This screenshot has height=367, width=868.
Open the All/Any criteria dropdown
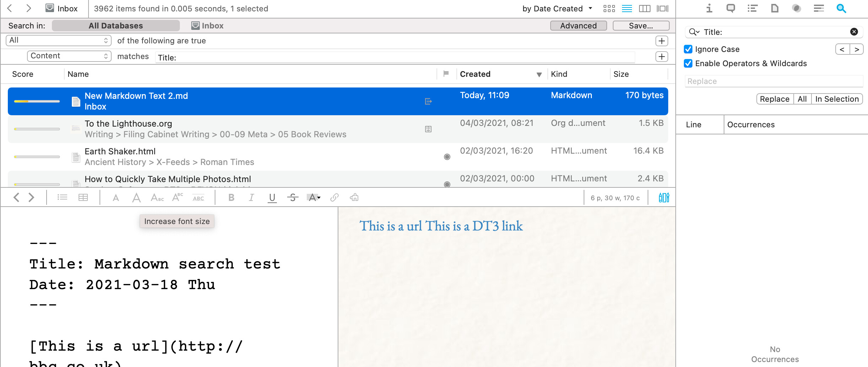(59, 41)
